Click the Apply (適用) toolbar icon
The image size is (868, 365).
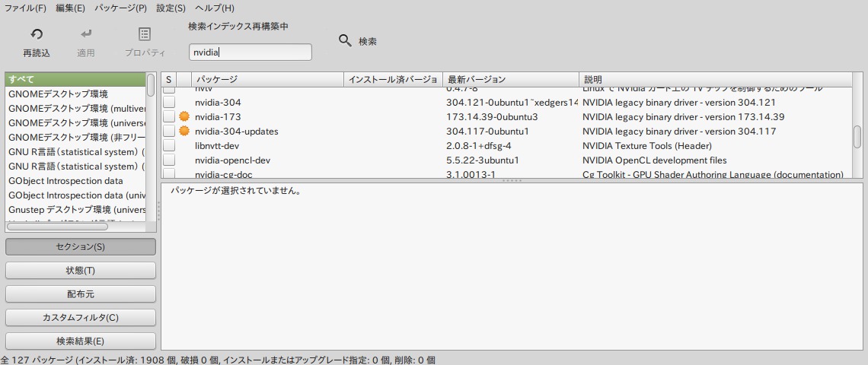(x=86, y=35)
